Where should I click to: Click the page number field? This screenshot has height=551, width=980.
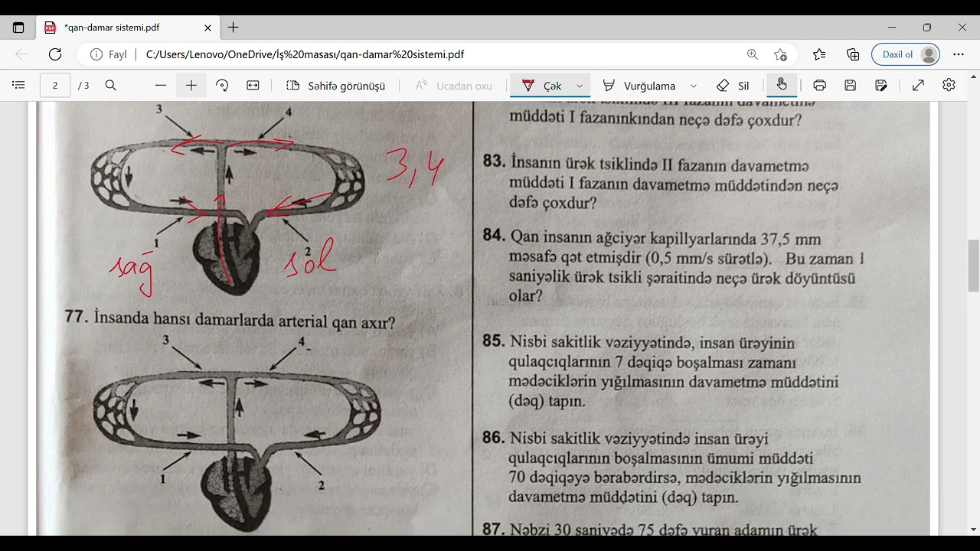pos(55,86)
